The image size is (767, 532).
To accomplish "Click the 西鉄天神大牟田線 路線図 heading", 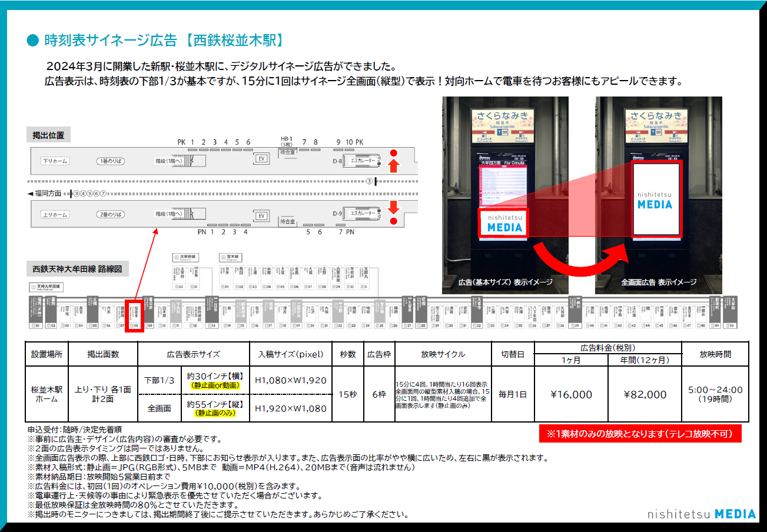I will tap(77, 270).
